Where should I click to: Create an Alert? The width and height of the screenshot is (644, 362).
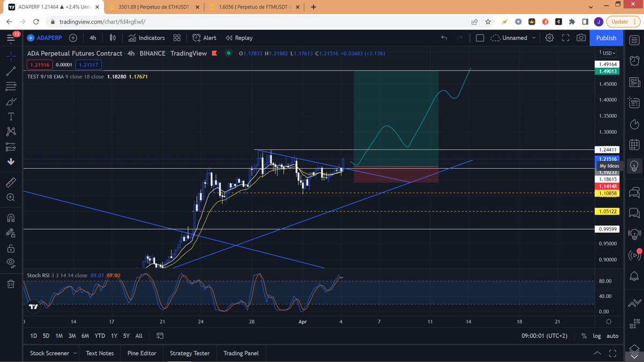tap(204, 38)
